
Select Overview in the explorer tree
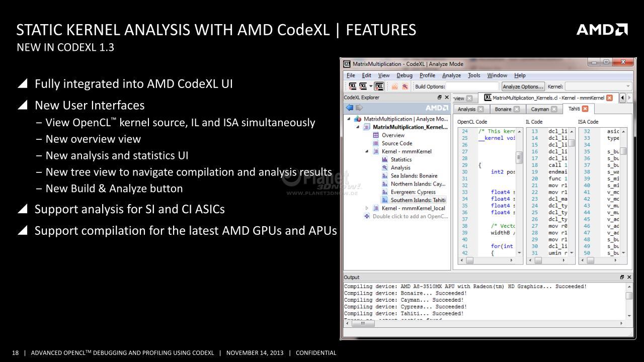coord(393,135)
